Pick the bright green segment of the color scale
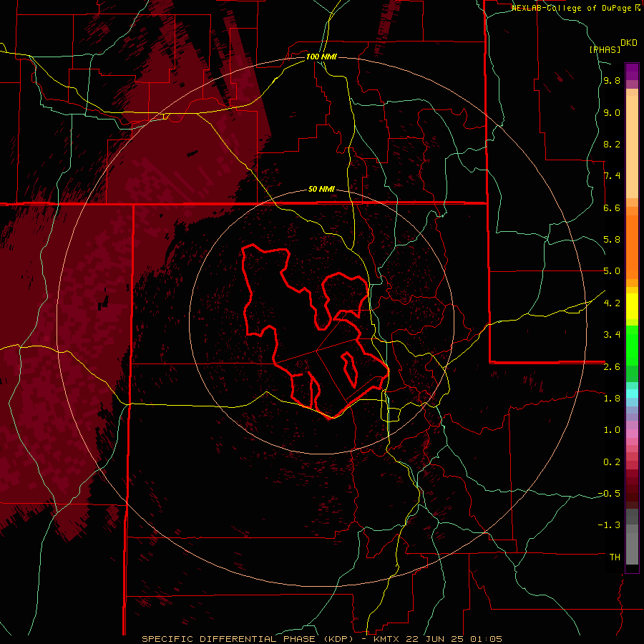 point(632,346)
